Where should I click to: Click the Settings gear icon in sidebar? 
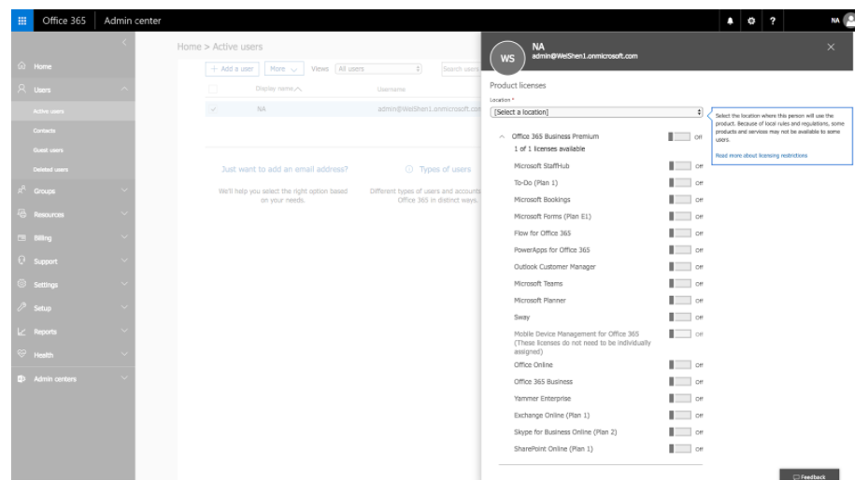coord(21,284)
